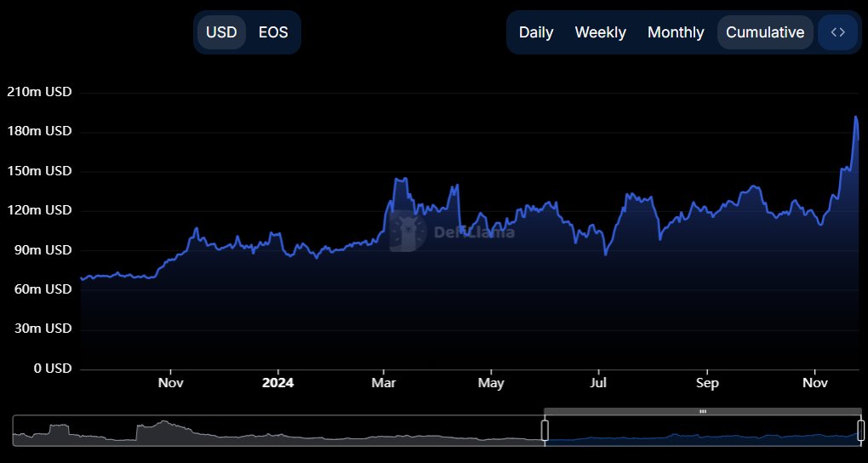Switch the chart to EOS denomination
The width and height of the screenshot is (868, 463).
(x=273, y=32)
